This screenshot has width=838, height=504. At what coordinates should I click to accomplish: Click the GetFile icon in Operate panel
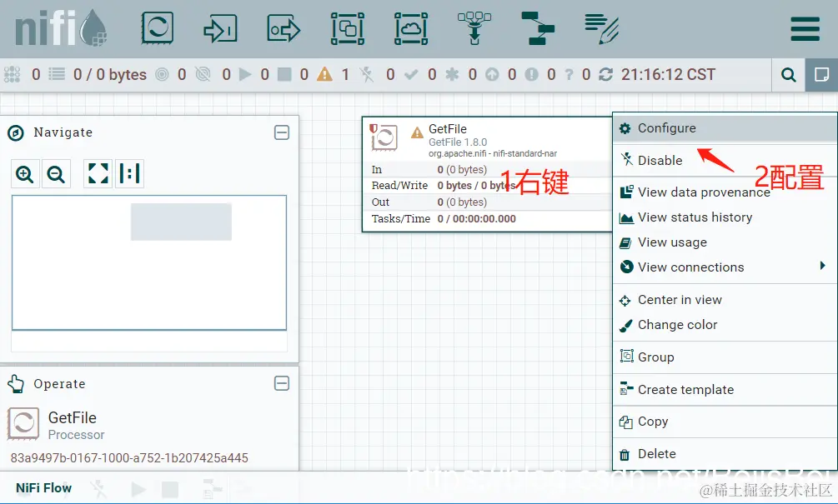point(23,424)
